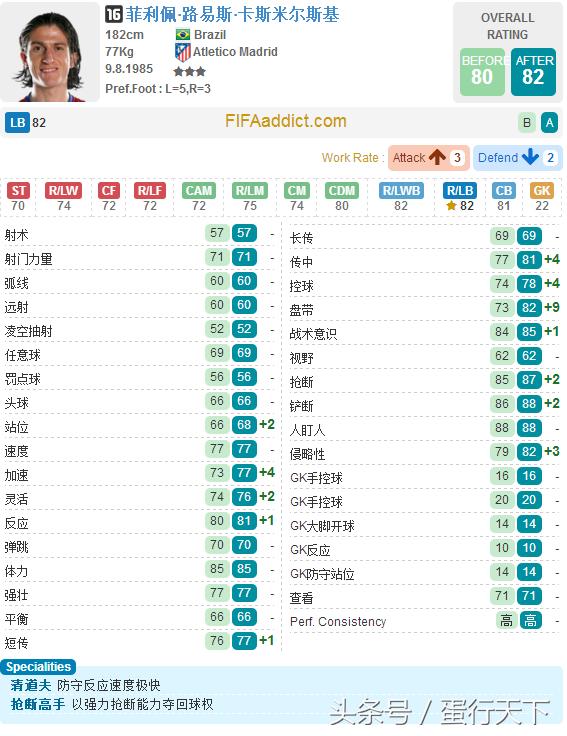This screenshot has height=736, width=567.
Task: Click the player portrait photo
Action: click(x=50, y=52)
